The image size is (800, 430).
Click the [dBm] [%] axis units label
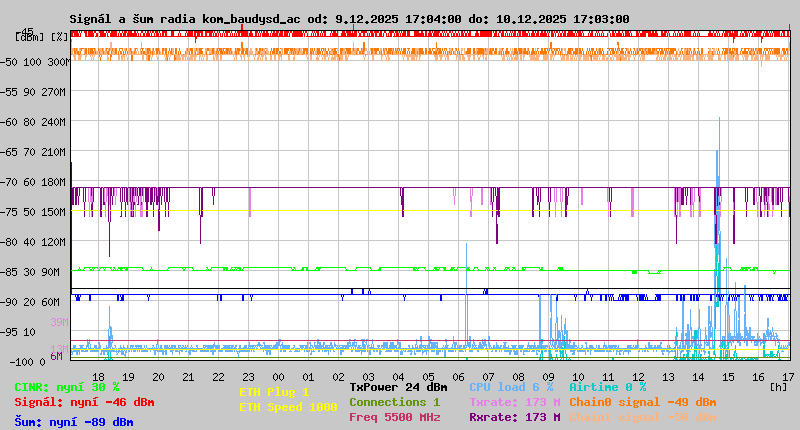click(x=42, y=37)
